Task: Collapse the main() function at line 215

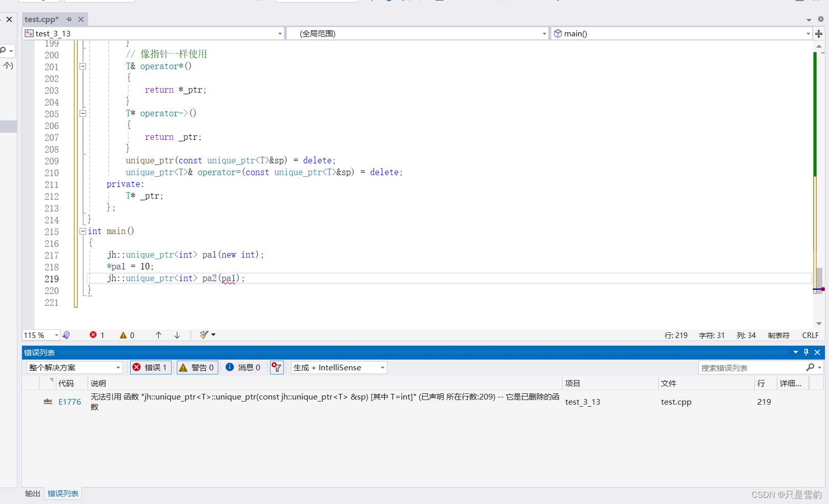Action: [x=82, y=231]
